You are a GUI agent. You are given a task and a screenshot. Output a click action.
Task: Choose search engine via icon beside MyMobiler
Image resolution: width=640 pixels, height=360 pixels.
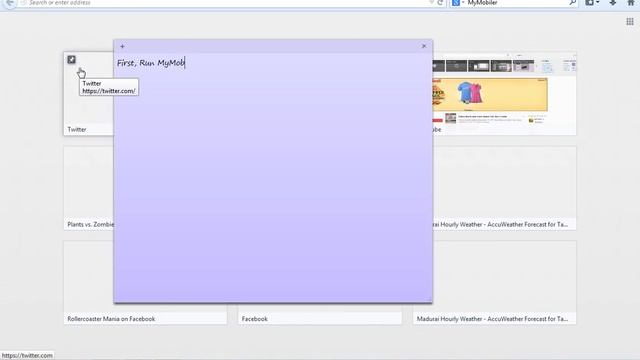pos(458,3)
